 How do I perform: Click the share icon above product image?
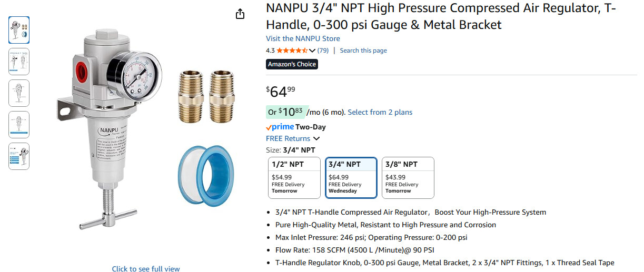pos(240,14)
